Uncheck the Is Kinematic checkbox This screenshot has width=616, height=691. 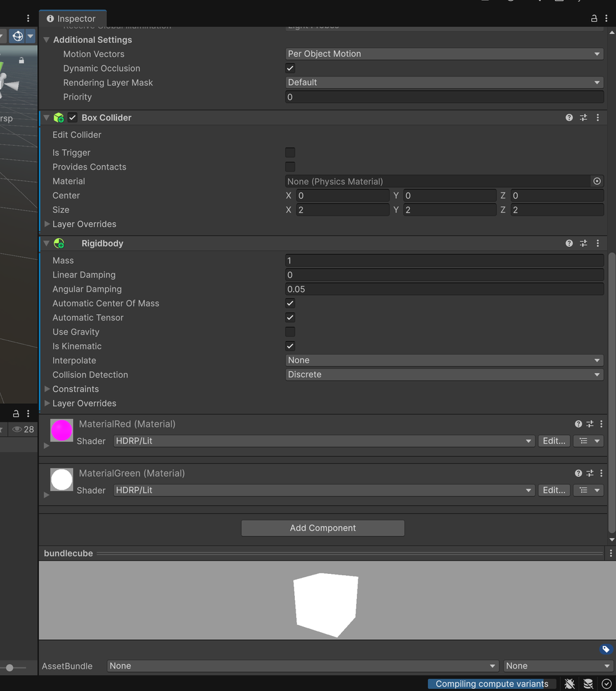(x=290, y=346)
